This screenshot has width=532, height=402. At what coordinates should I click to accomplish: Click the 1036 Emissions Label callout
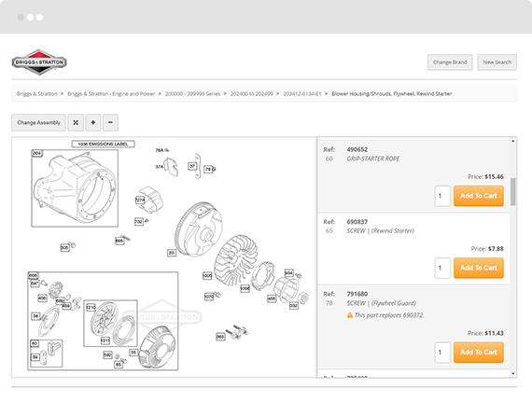click(104, 144)
